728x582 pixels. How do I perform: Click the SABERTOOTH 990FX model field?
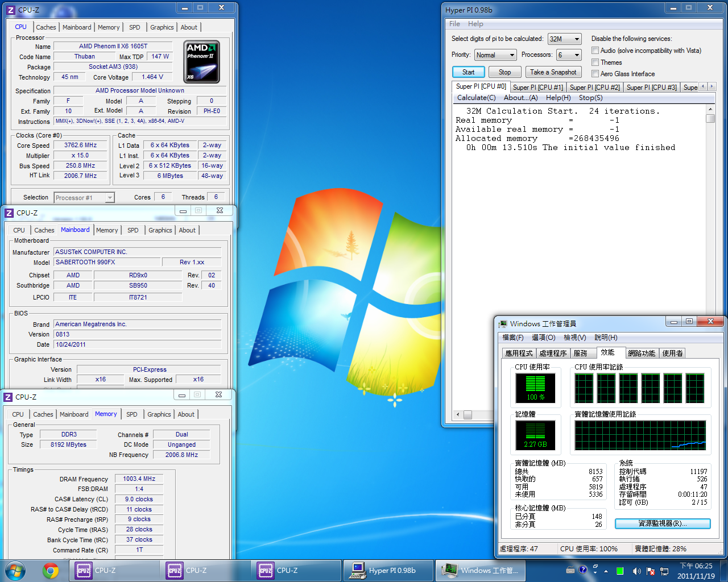[x=107, y=263]
